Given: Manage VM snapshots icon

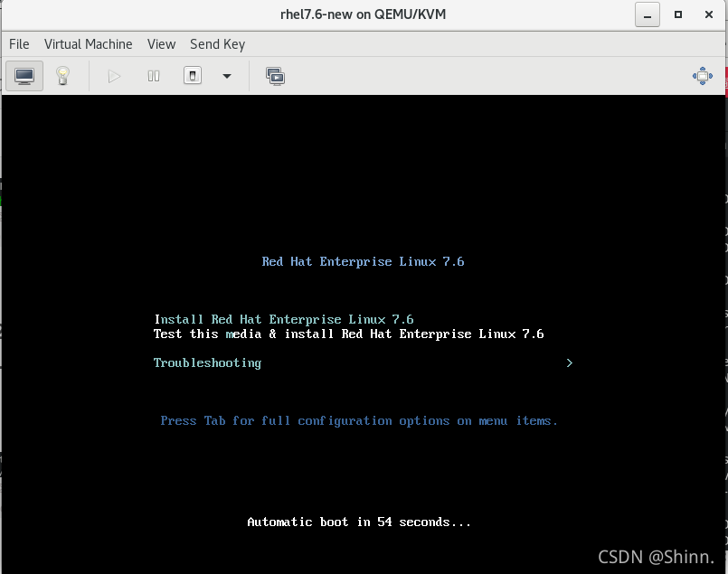Looking at the screenshot, I should [x=275, y=76].
